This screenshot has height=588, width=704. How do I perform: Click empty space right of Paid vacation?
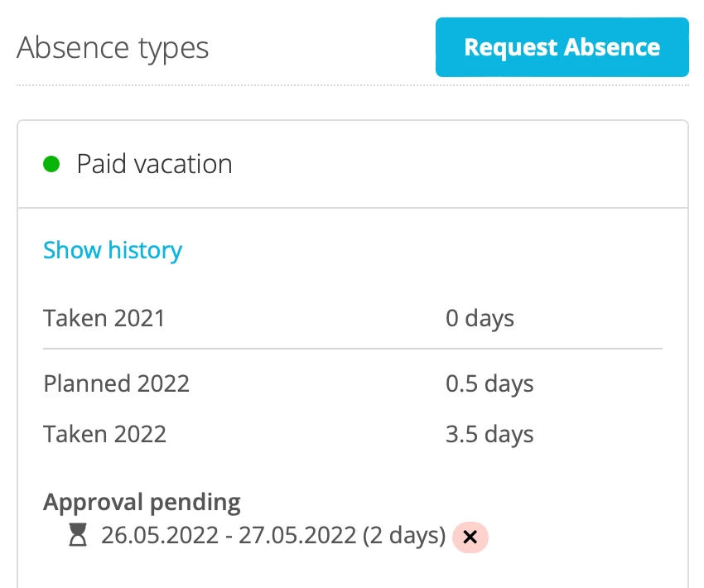tap(464, 164)
